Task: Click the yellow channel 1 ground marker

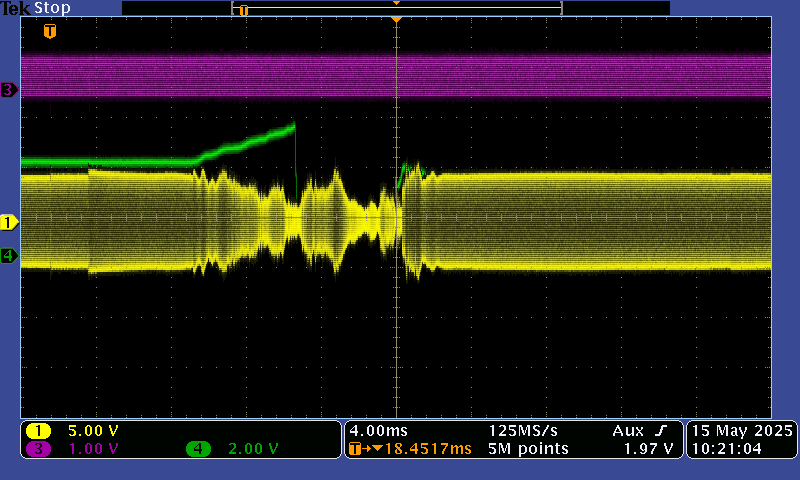Action: pyautogui.click(x=9, y=221)
